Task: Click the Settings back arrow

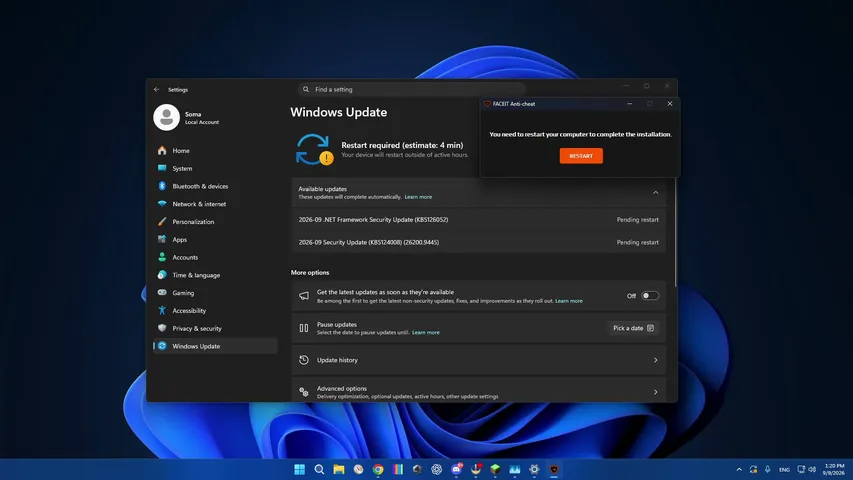Action: pyautogui.click(x=157, y=89)
